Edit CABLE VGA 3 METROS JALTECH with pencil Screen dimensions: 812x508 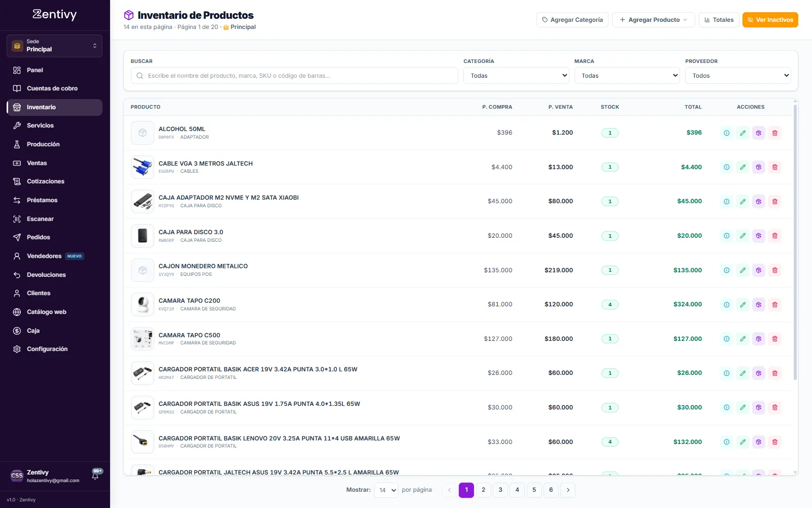742,167
